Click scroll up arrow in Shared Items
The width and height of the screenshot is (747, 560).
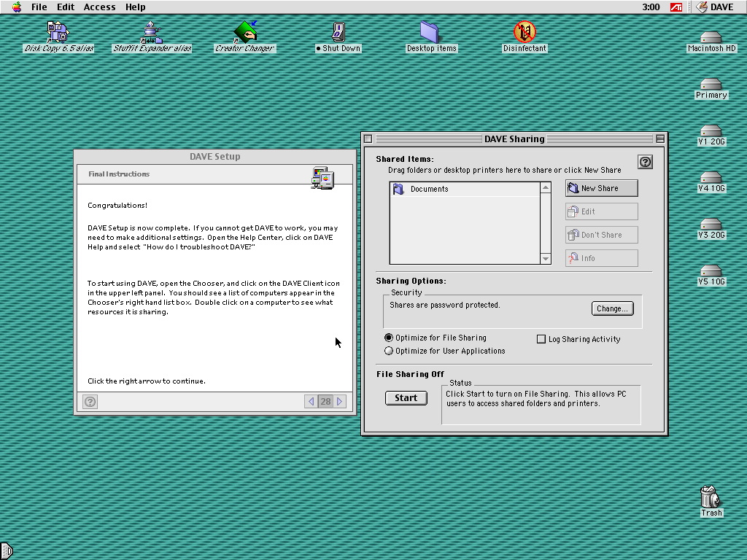pos(546,187)
